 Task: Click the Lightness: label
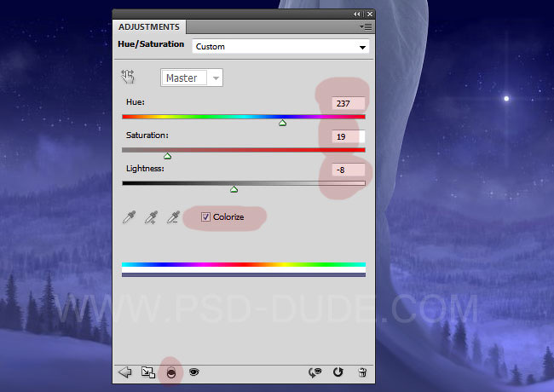[145, 169]
